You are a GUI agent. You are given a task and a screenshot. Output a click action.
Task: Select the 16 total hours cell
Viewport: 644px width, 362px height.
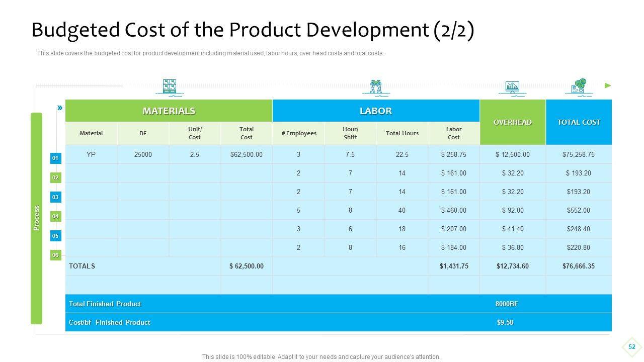tap(402, 247)
